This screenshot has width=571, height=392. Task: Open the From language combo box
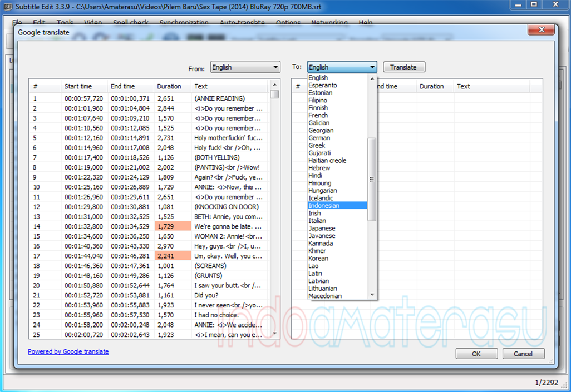tap(245, 67)
